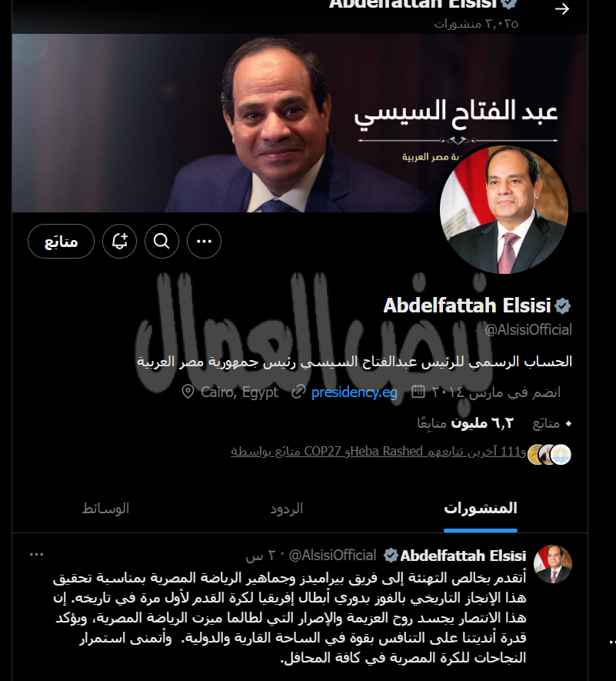Toggle the متابَع following button
Screen dimensions: 616x681
62,241
